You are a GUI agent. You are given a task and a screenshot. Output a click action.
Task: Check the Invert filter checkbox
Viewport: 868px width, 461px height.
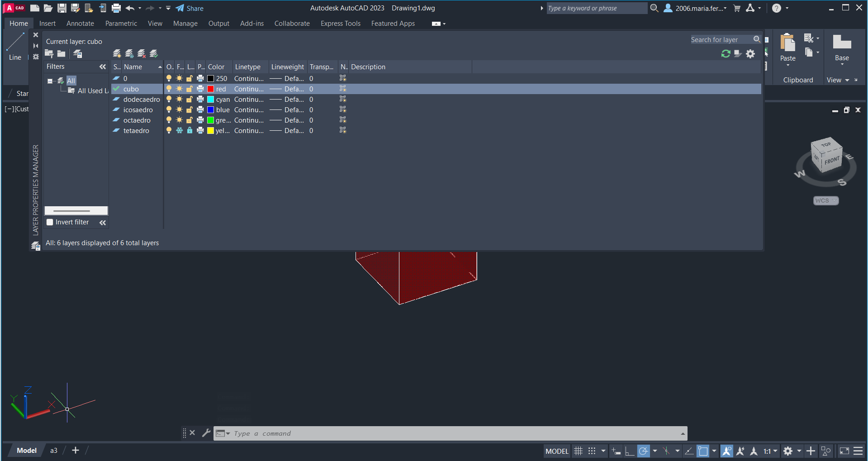pos(50,222)
